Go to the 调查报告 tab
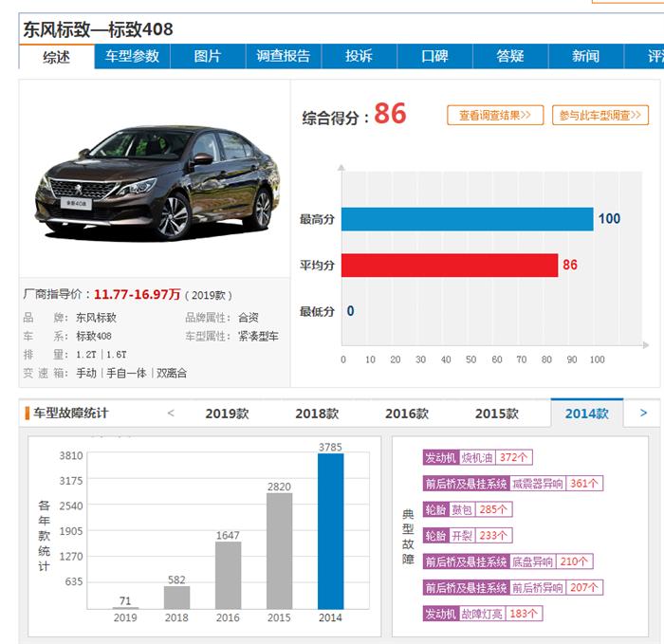This screenshot has width=664, height=644. click(284, 56)
